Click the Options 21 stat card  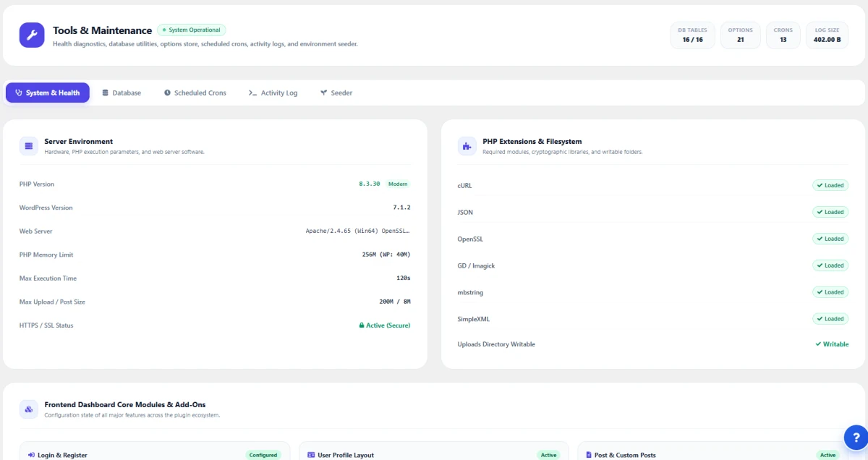741,35
